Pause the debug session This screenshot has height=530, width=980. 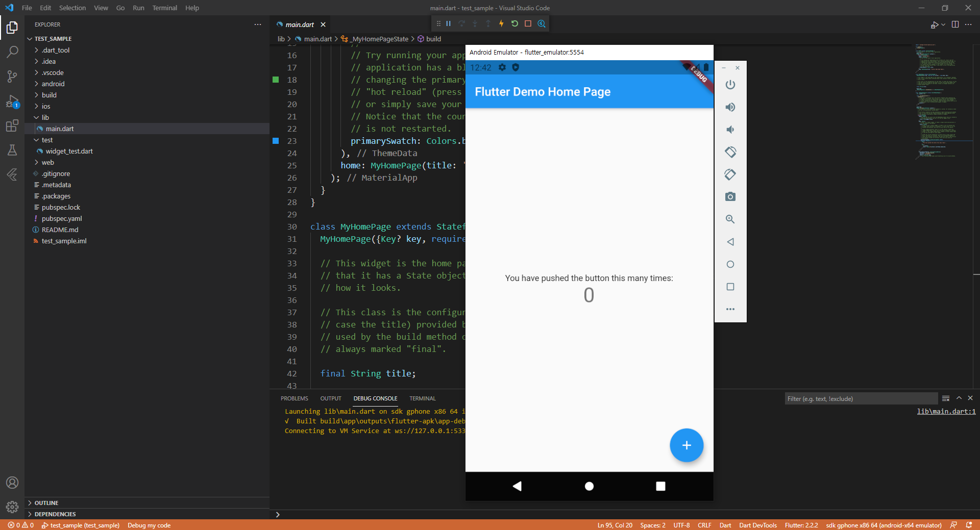click(449, 23)
